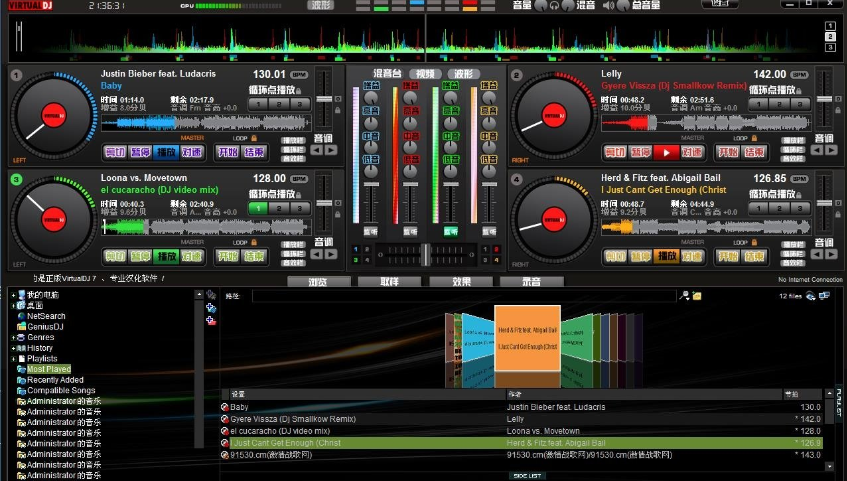Nudge deck 1 pitch up with right arrow
847x481 pixels.
coord(331,150)
